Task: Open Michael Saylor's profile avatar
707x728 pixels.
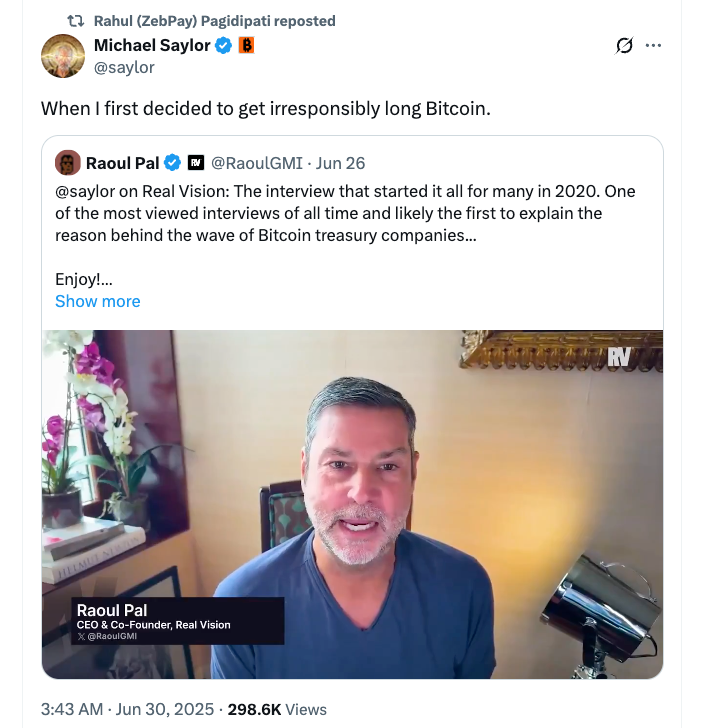Action: coord(62,56)
